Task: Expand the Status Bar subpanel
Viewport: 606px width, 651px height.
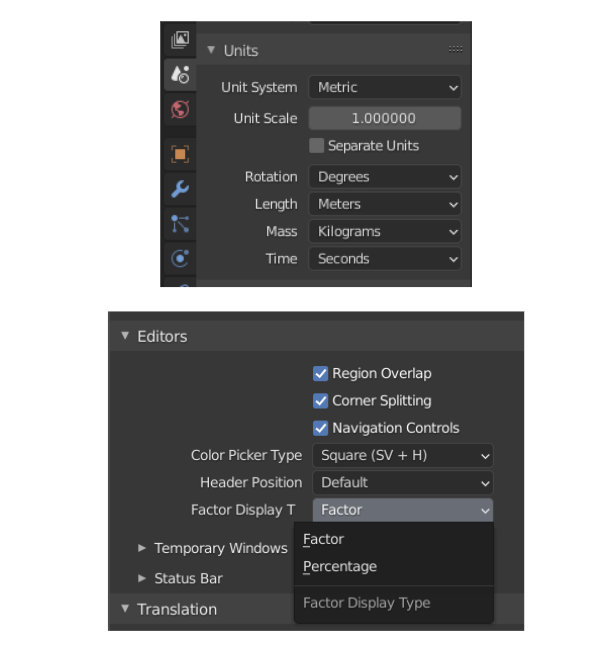Action: 142,578
